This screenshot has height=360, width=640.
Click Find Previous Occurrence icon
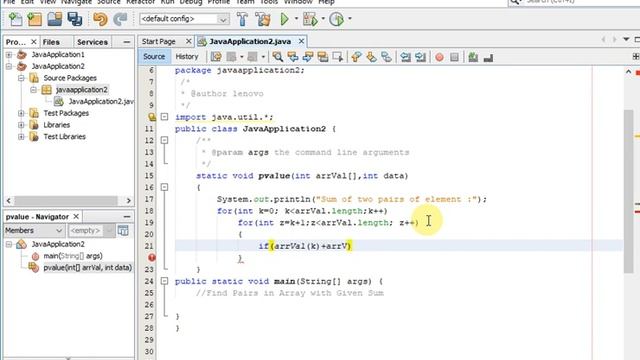293,57
